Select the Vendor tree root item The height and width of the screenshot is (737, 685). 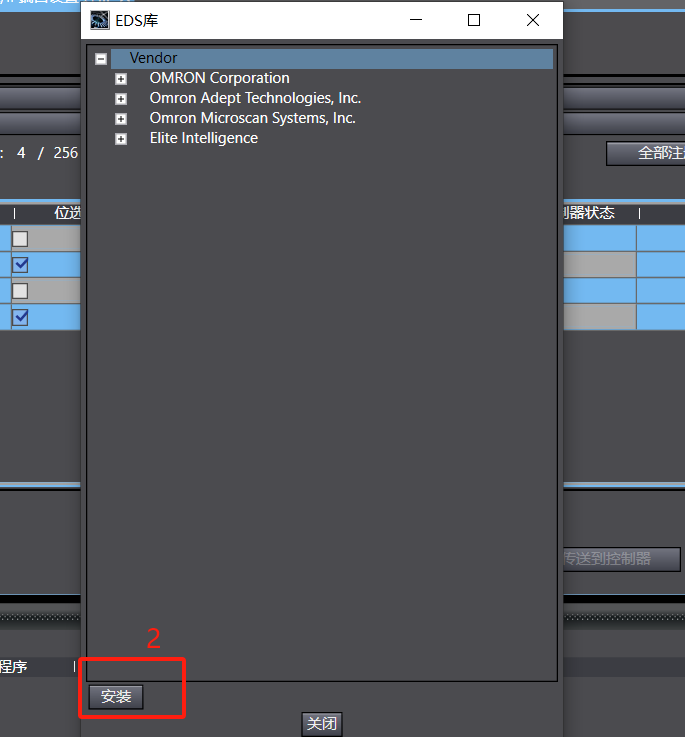tap(153, 58)
